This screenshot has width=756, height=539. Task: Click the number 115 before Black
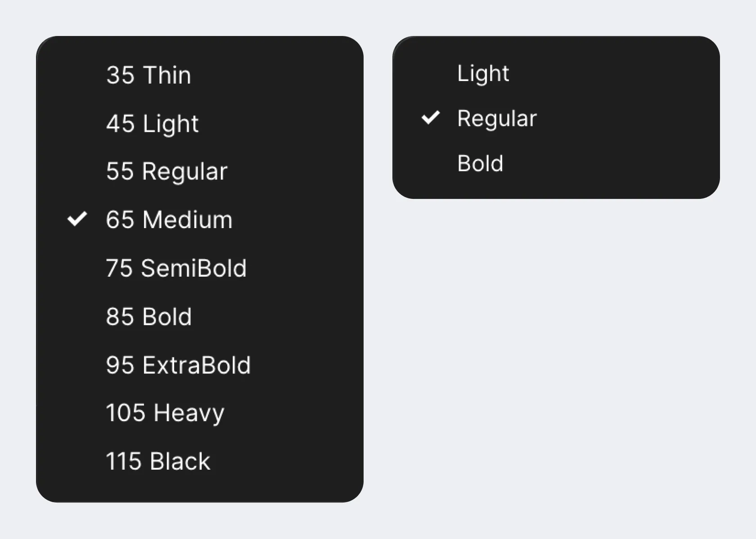(124, 461)
